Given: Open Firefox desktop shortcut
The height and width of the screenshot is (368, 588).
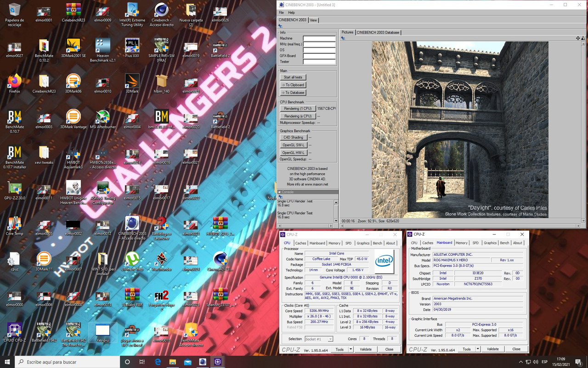Looking at the screenshot, I should pyautogui.click(x=14, y=83).
